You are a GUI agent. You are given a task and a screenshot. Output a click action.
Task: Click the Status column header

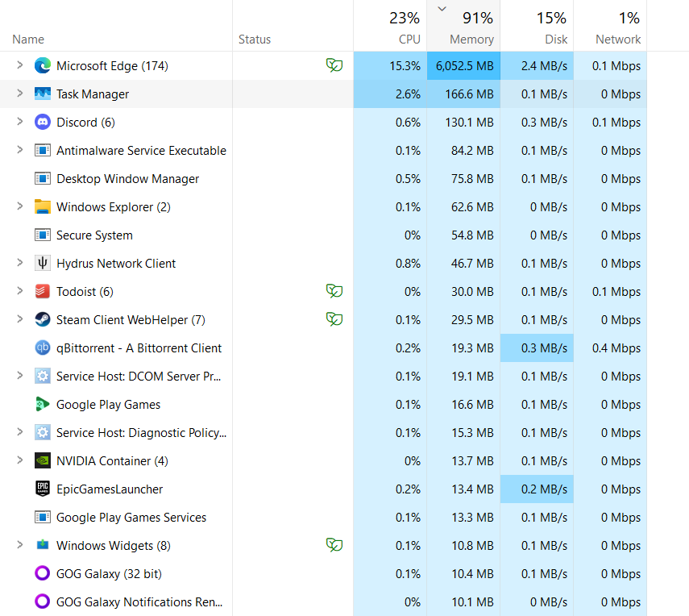click(255, 40)
